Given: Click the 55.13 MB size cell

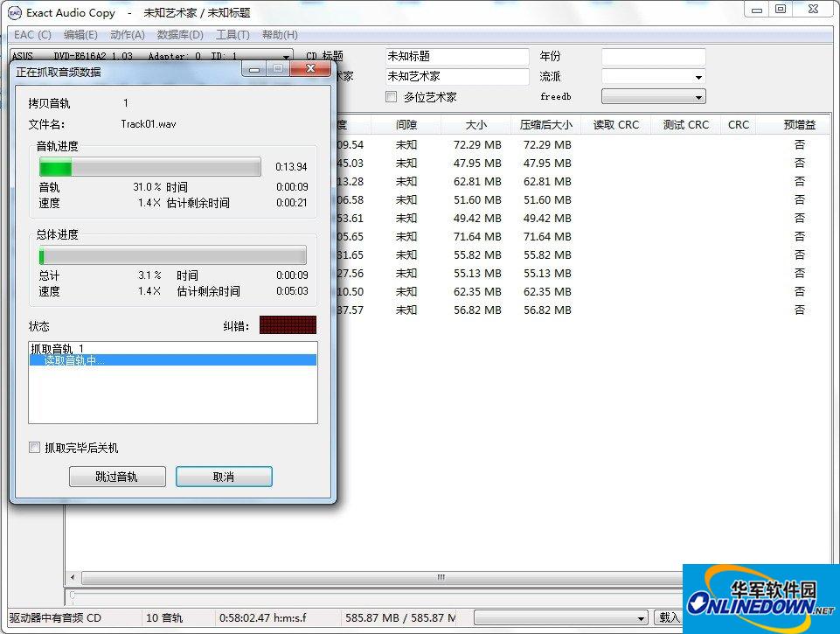Looking at the screenshot, I should coord(477,274).
